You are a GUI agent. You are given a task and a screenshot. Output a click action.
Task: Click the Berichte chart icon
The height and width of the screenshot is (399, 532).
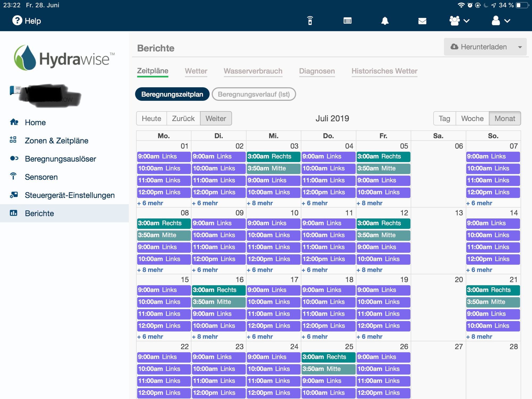(14, 213)
